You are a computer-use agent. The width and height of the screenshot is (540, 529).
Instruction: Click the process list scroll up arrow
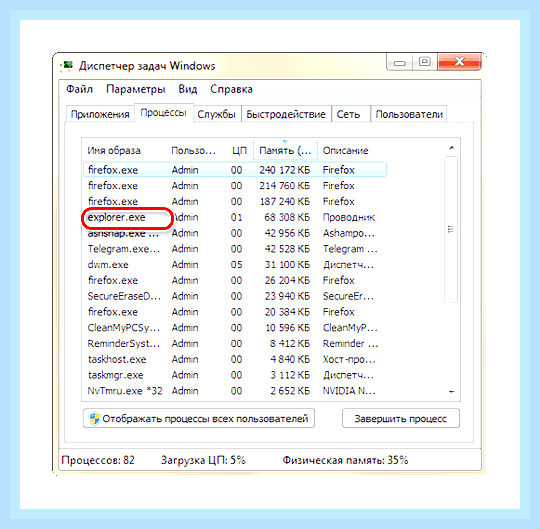[451, 148]
